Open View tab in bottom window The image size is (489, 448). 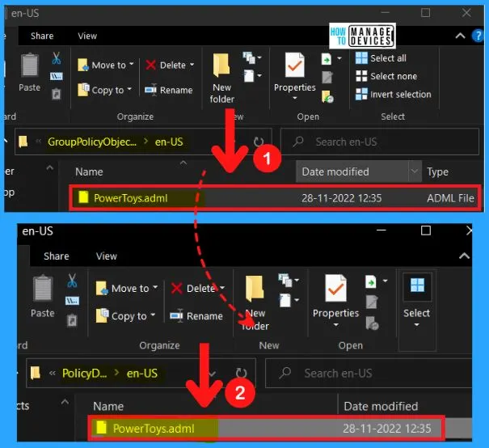pos(107,256)
